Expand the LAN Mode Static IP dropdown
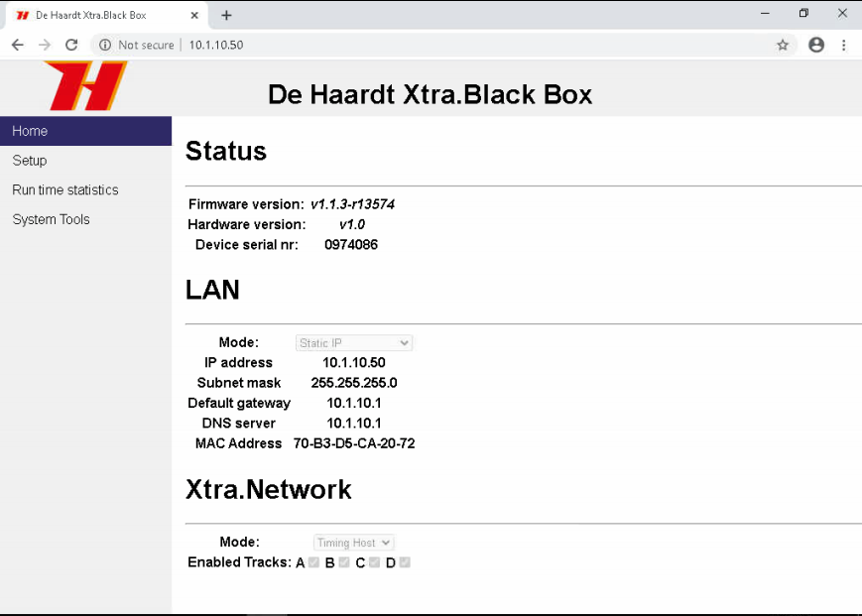Screen dimensions: 862x616 pyautogui.click(x=353, y=343)
